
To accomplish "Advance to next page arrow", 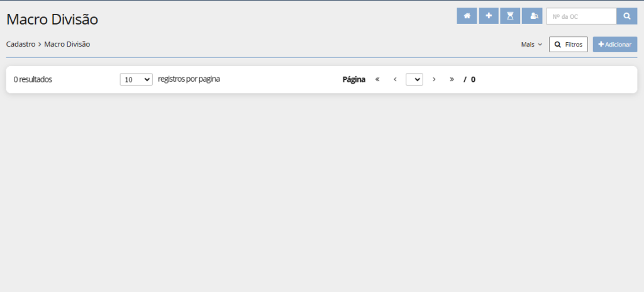I will [434, 79].
